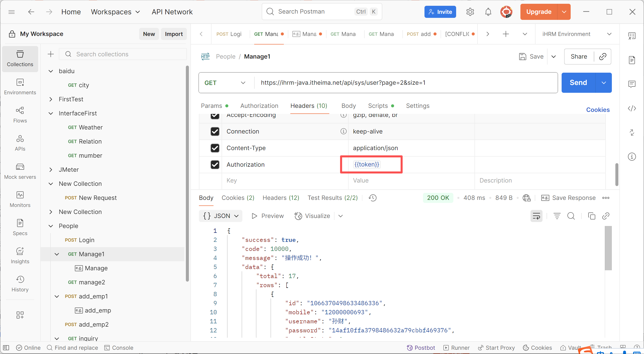Open the notifications bell
The image size is (644, 354).
pos(488,12)
